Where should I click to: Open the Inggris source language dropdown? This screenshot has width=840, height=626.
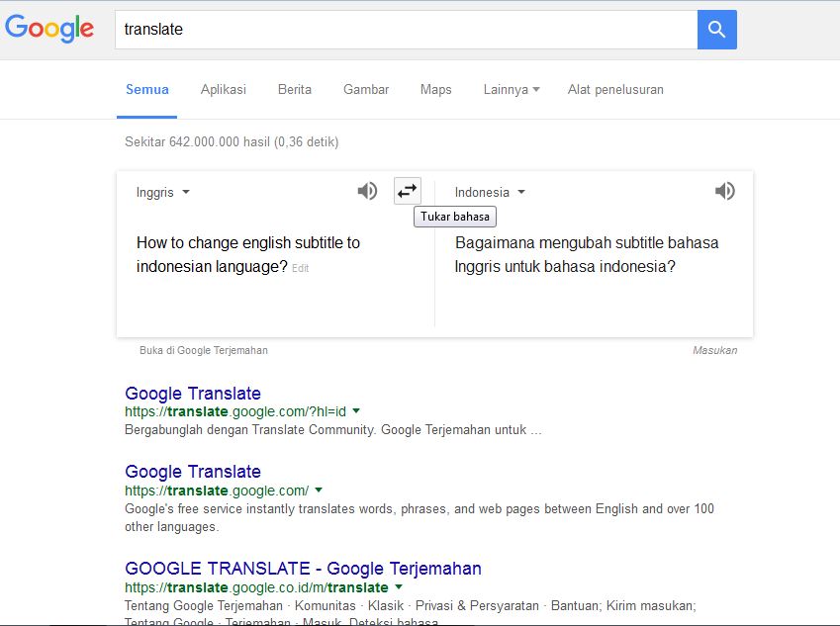163,192
